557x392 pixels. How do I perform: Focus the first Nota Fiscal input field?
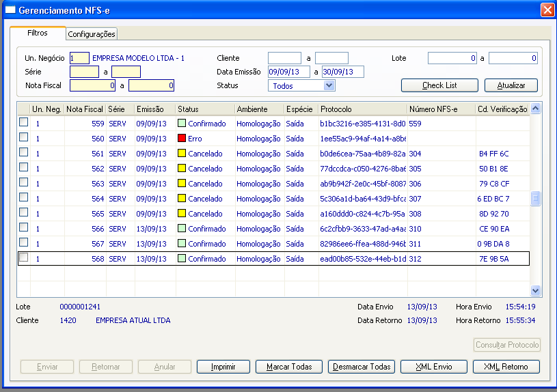click(92, 85)
